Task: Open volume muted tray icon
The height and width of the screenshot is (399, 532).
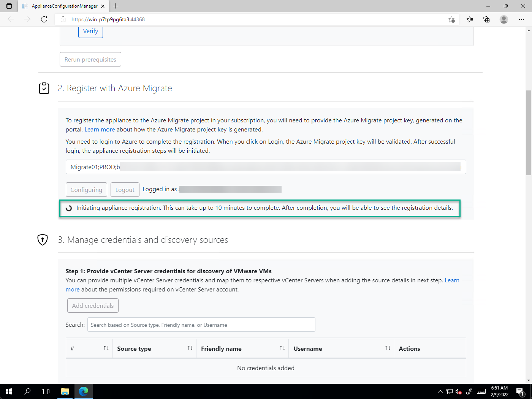Action: (x=459, y=391)
